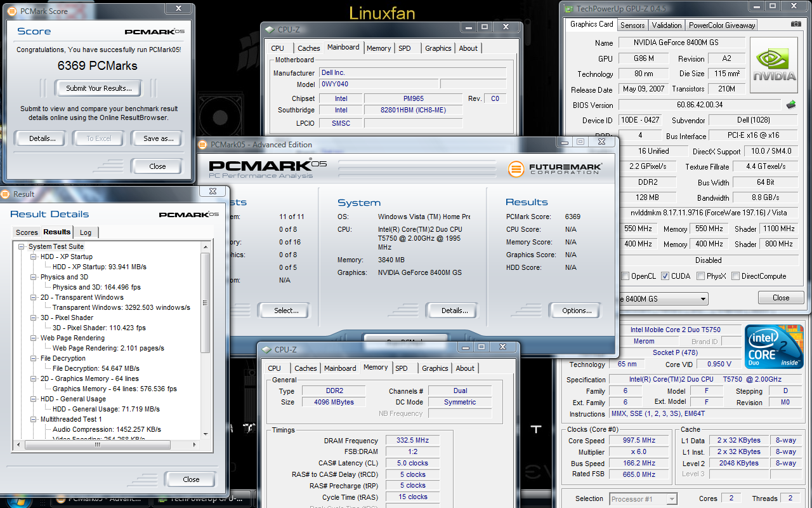
Task: Click the TechPowerUp GPU-Z taskbar icon
Action: (x=164, y=499)
